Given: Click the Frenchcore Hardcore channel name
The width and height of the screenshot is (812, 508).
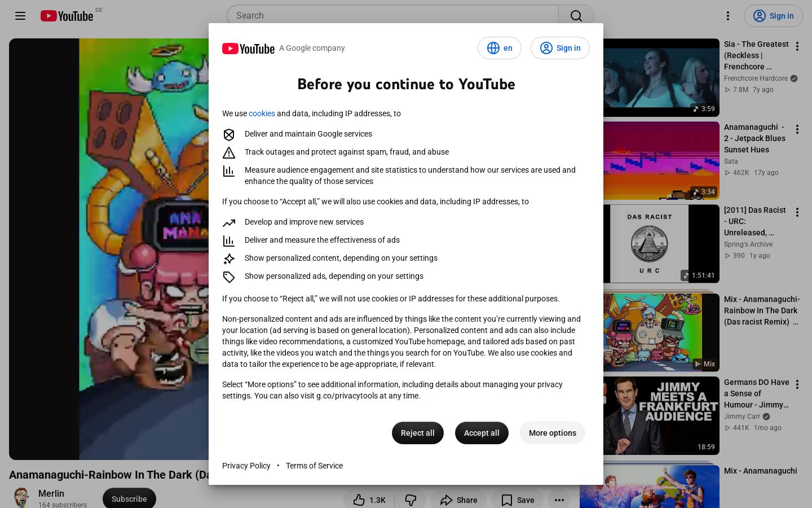Looking at the screenshot, I should [756, 78].
